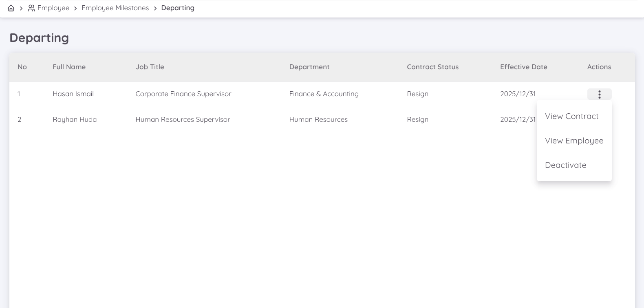Click the chevron before Employee Milestones breadcrumb
Image resolution: width=644 pixels, height=308 pixels.
(75, 8)
